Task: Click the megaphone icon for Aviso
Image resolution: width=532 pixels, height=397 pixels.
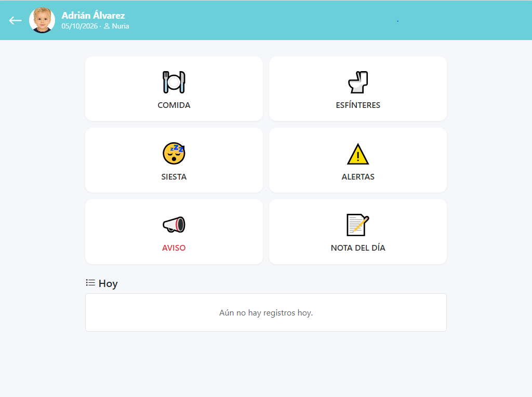Action: 174,224
